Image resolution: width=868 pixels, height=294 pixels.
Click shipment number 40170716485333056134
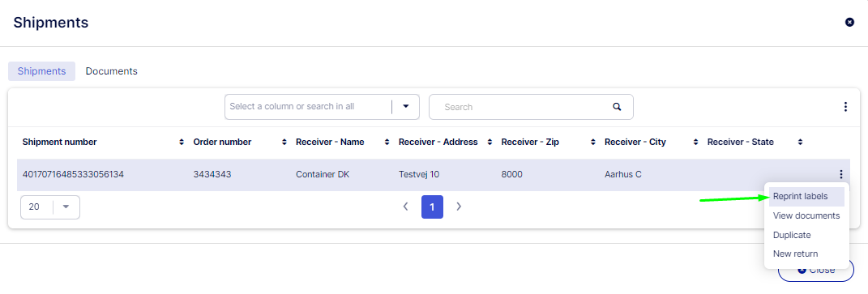point(73,174)
